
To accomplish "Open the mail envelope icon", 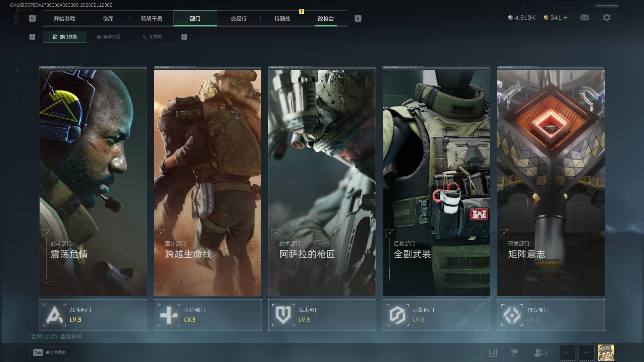I will coord(584,18).
